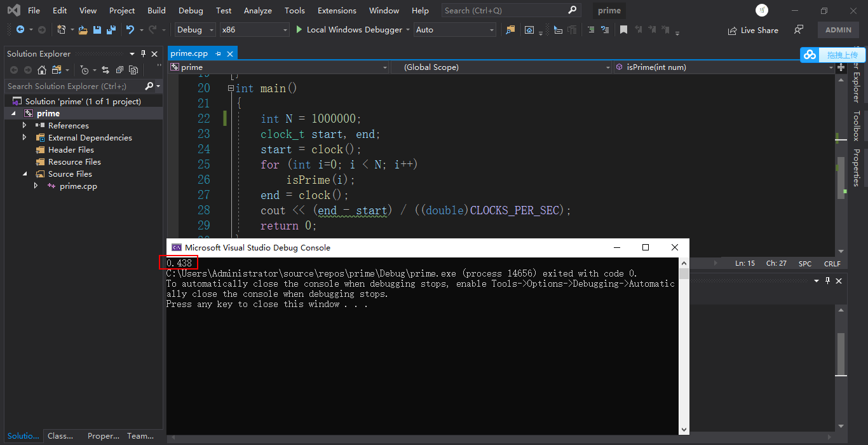The width and height of the screenshot is (868, 445).
Task: Click the Search (Ctrl+Q) box
Action: pyautogui.click(x=511, y=10)
